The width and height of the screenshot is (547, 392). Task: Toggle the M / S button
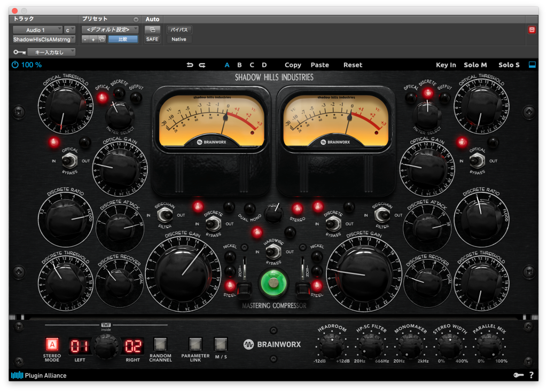[x=221, y=344]
